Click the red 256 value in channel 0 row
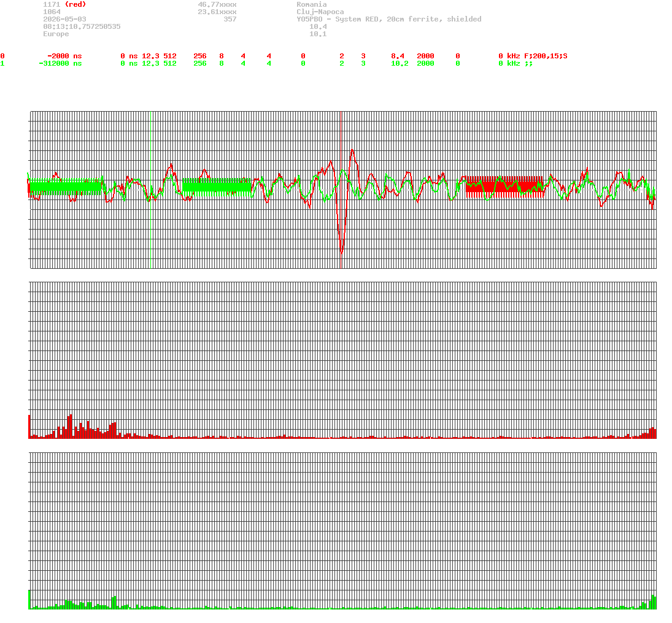 pyautogui.click(x=199, y=56)
